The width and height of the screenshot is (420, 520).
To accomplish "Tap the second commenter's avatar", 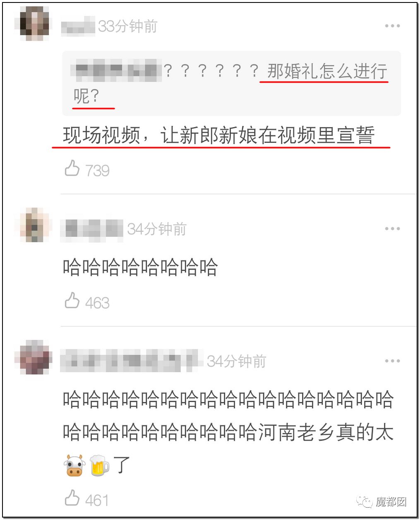I will pos(34,225).
